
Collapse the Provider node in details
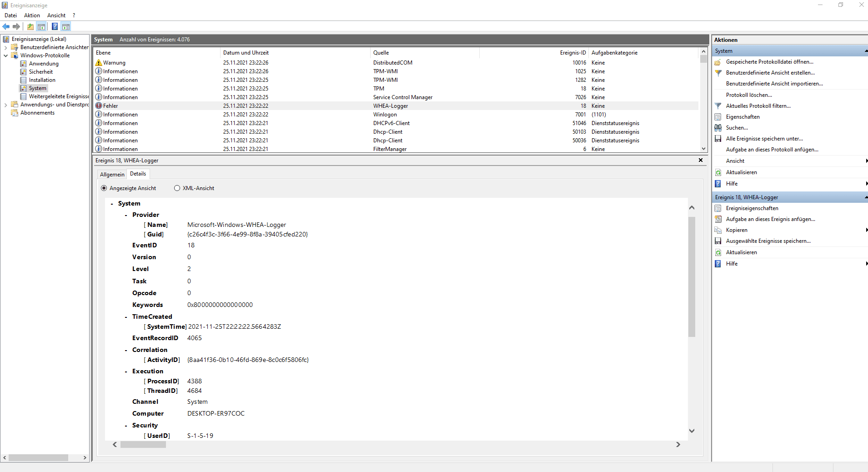(x=126, y=215)
